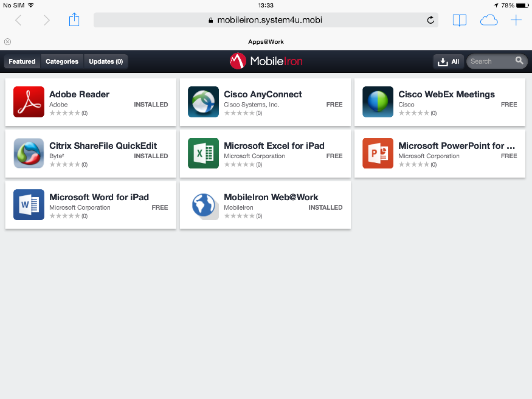The image size is (532, 399).
Task: Tap the download All button
Action: tap(448, 61)
